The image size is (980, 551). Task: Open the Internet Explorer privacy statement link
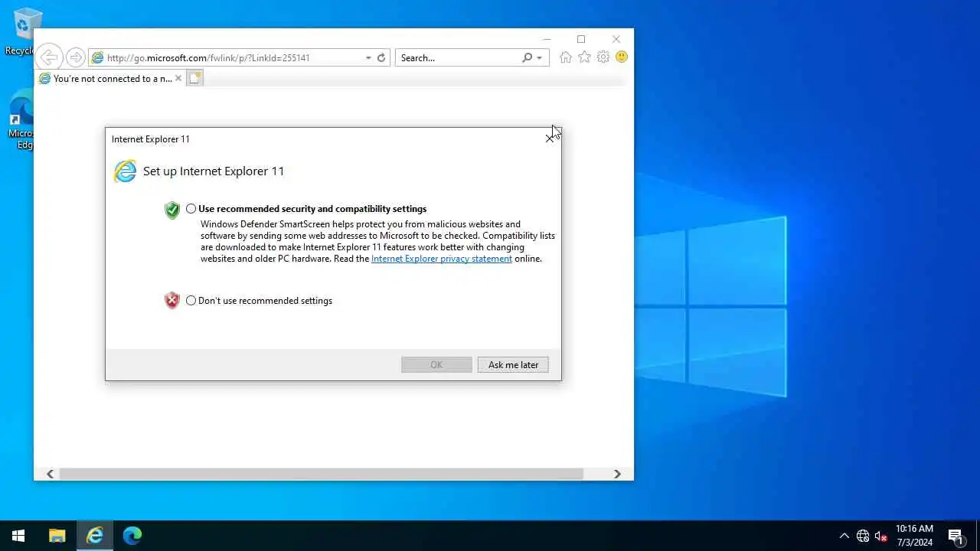[442, 259]
